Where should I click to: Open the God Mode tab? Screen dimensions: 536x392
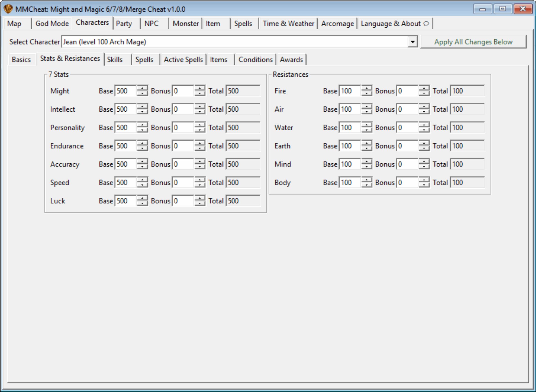click(x=52, y=23)
